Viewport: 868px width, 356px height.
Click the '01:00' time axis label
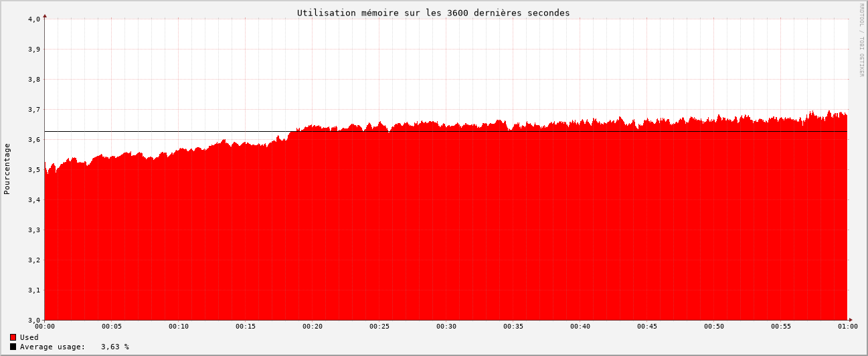pos(848,327)
